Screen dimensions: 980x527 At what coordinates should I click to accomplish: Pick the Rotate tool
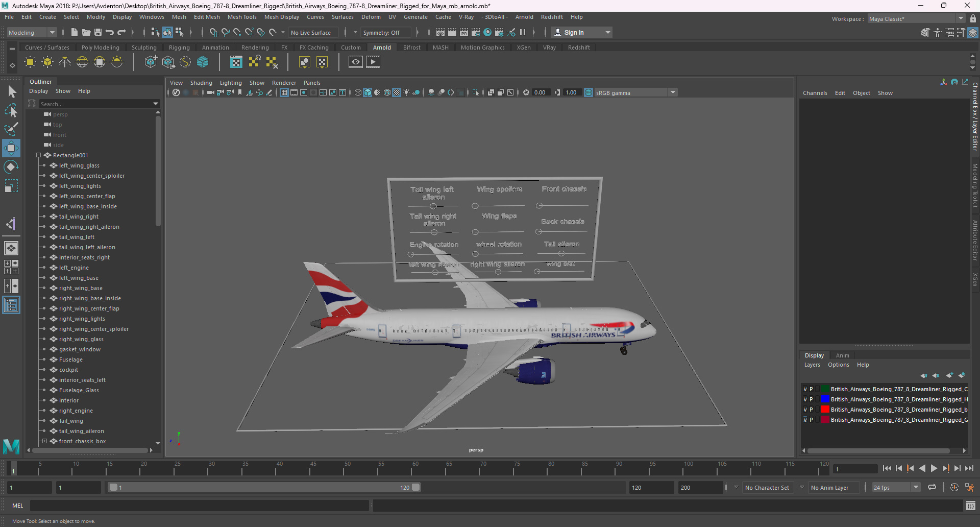click(11, 167)
